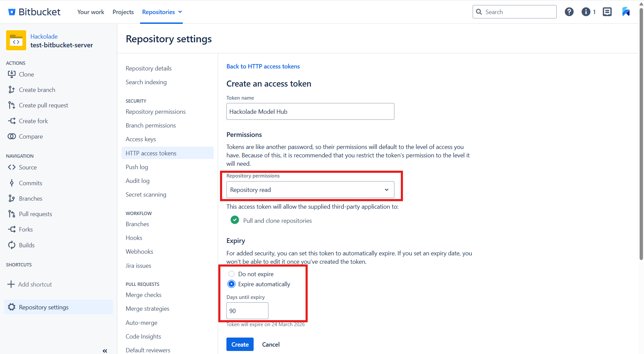Open the Compare tool

pos(30,136)
